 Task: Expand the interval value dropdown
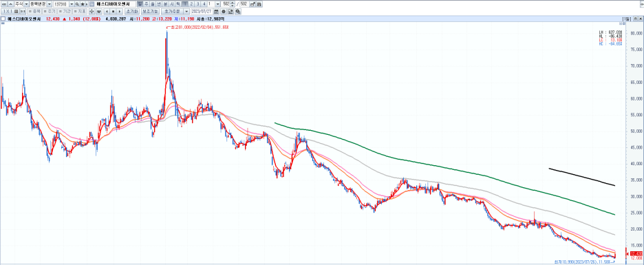[217, 3]
